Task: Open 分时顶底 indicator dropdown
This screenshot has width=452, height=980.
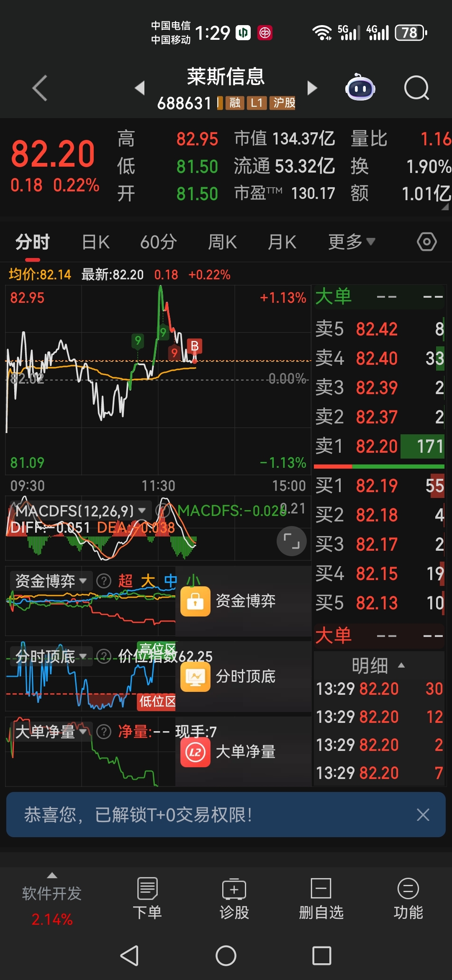Action: tap(51, 656)
